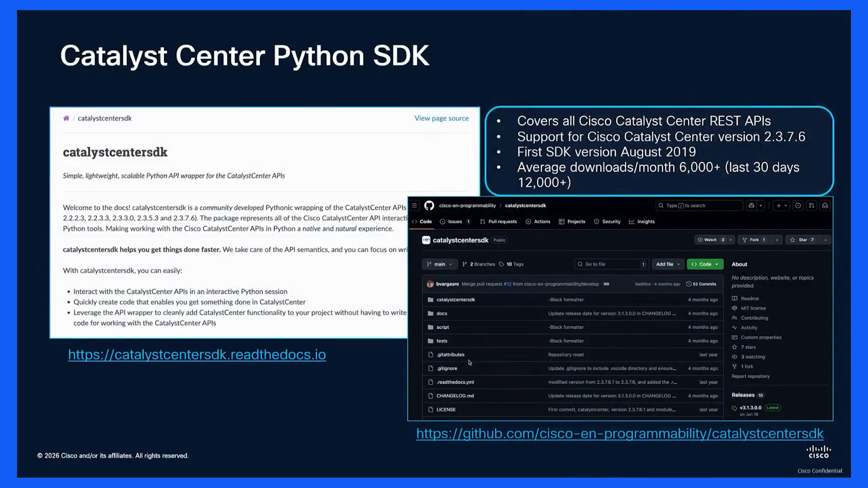Open the issues icon in header
868x488 pixels.
tap(798, 206)
